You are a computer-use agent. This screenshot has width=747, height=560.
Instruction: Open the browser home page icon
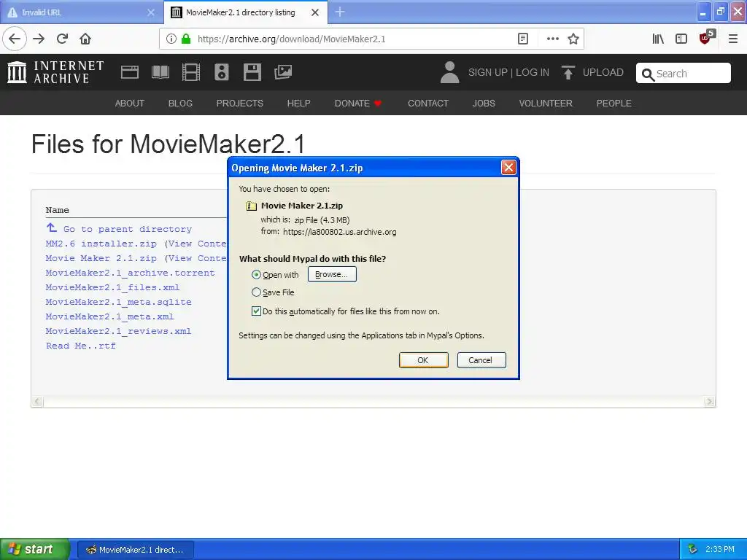coord(85,39)
